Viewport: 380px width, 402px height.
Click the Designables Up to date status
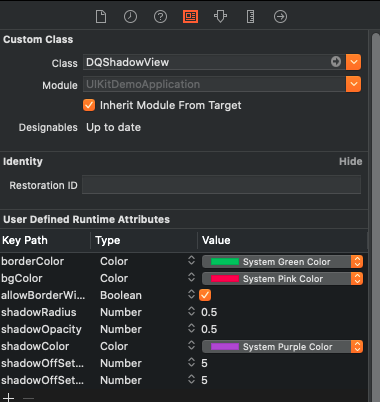click(114, 127)
